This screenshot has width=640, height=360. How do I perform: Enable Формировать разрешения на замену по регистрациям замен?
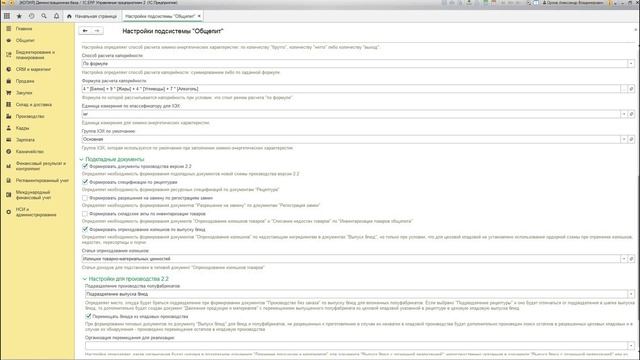(x=85, y=198)
